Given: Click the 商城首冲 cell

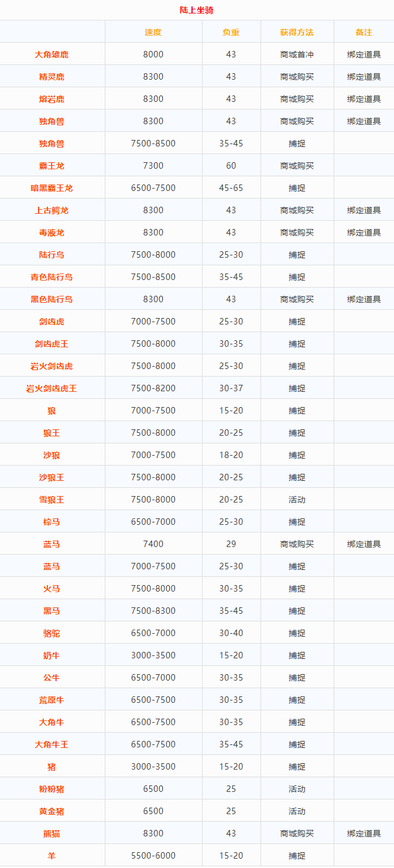Looking at the screenshot, I should pos(297,54).
